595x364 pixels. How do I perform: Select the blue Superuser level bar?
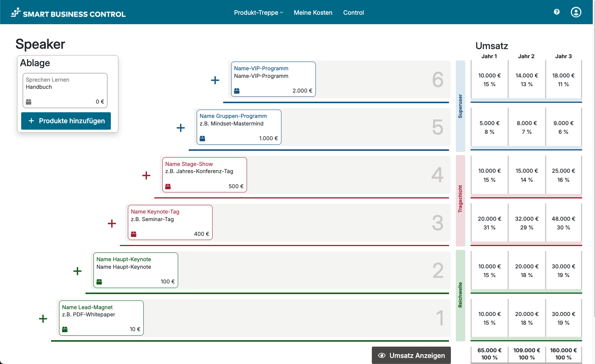pos(460,106)
